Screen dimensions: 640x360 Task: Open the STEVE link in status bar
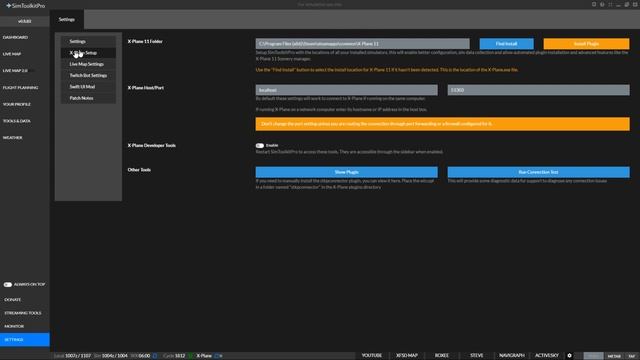pos(476,356)
